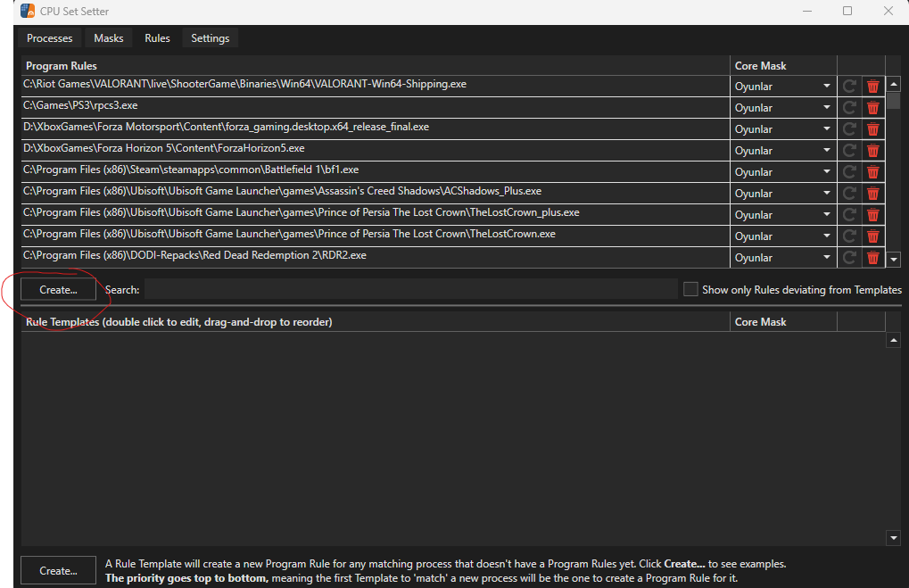This screenshot has height=588, width=909.
Task: Reset the TheLostCrown.exe rule to template
Action: click(849, 236)
